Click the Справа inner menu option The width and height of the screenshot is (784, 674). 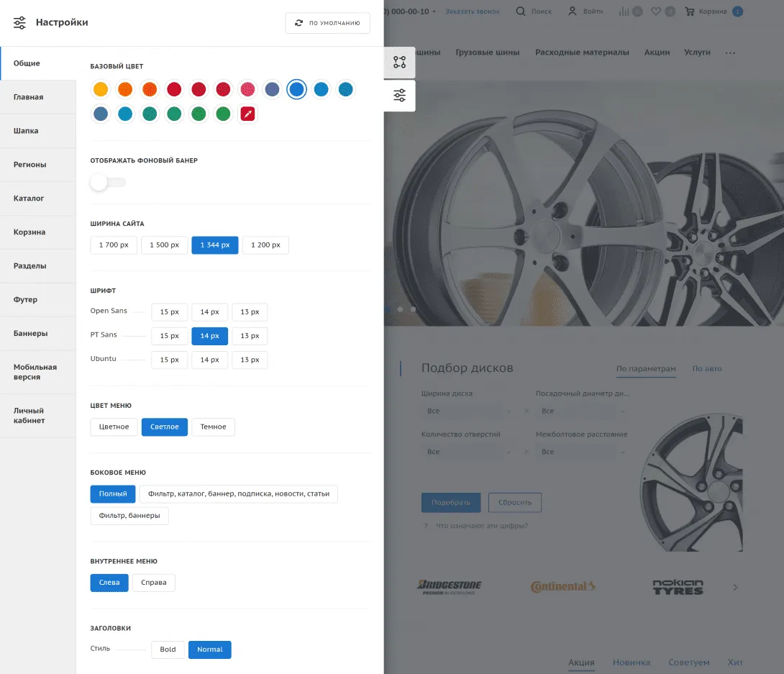(153, 583)
